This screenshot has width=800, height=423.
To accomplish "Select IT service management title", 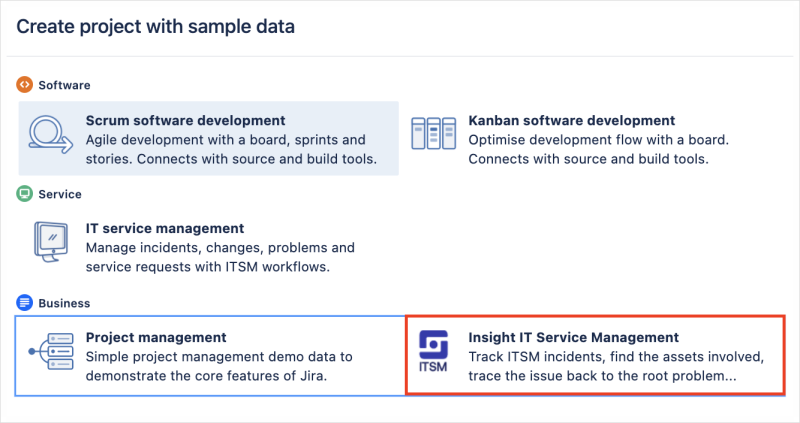I will (165, 228).
